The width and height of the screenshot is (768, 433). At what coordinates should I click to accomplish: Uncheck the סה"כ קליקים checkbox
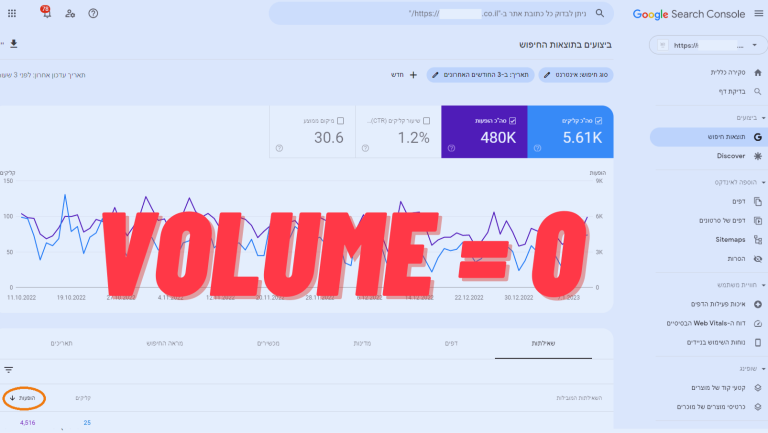point(599,120)
